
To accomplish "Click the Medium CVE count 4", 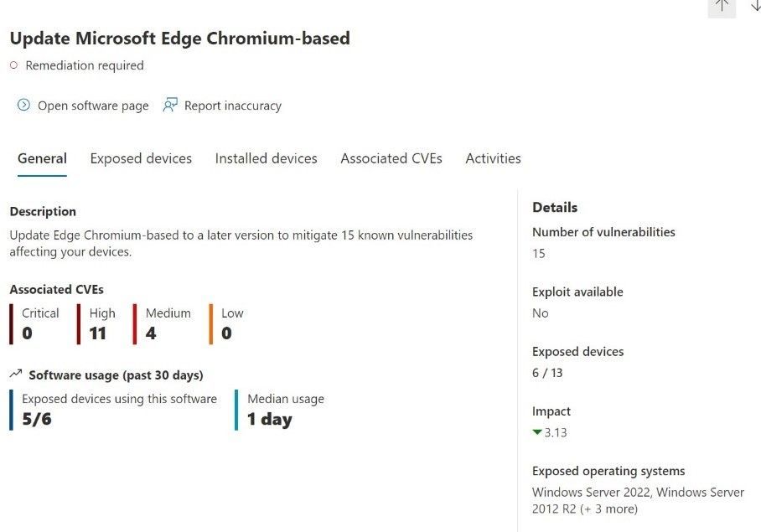I will 151,333.
